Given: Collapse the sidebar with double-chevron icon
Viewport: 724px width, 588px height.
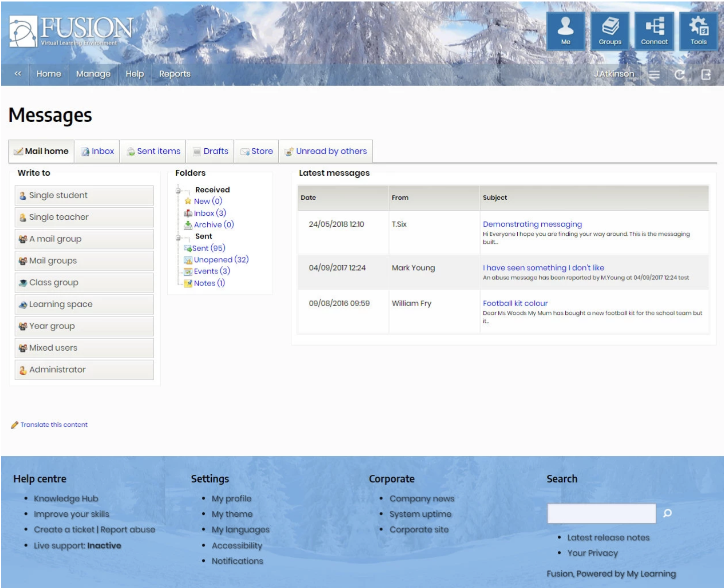Looking at the screenshot, I should pos(18,74).
